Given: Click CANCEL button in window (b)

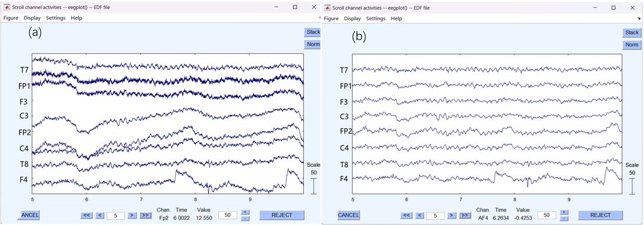Looking at the screenshot, I should [x=348, y=215].
